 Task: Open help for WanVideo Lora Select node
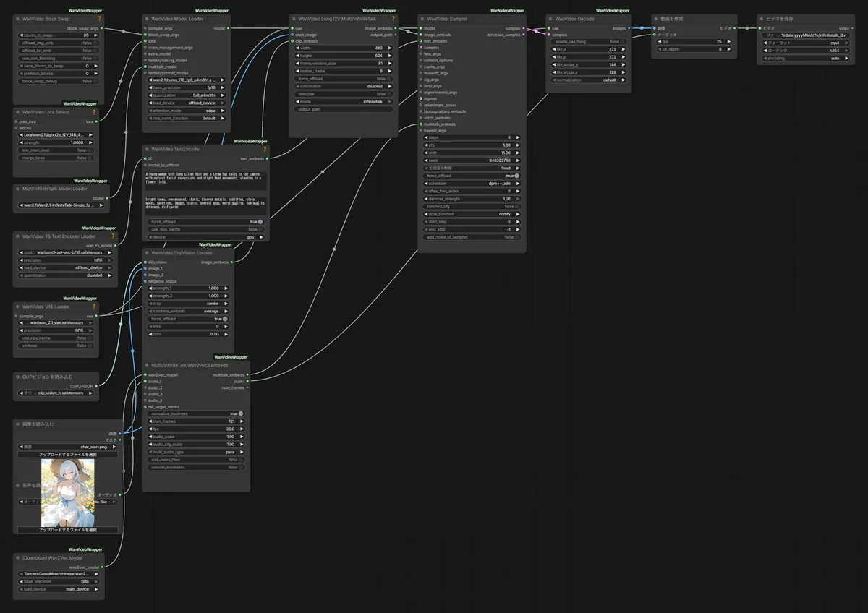coord(94,112)
